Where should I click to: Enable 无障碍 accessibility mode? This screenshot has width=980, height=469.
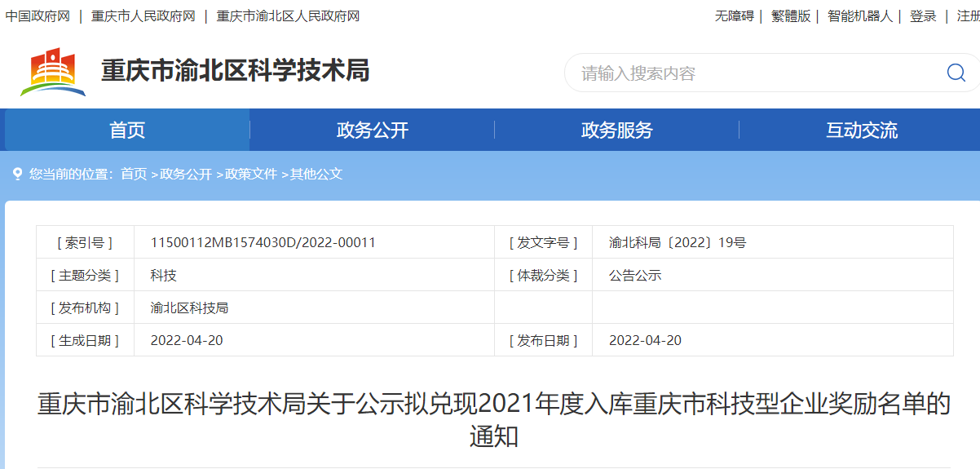click(x=734, y=16)
